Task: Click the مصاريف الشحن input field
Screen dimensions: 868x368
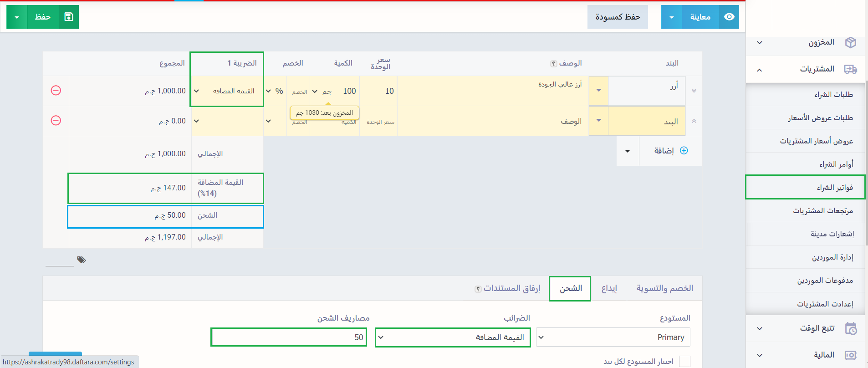Action: (x=289, y=337)
